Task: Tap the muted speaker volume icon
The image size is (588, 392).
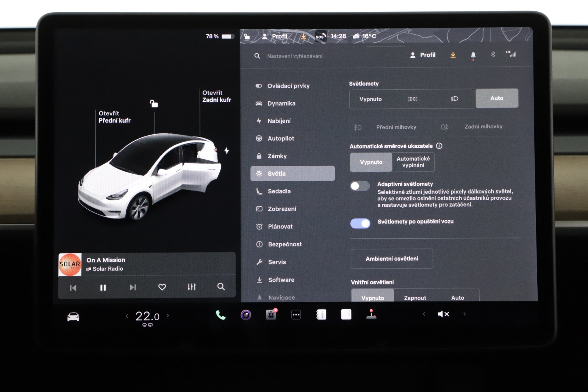Action: pyautogui.click(x=443, y=314)
